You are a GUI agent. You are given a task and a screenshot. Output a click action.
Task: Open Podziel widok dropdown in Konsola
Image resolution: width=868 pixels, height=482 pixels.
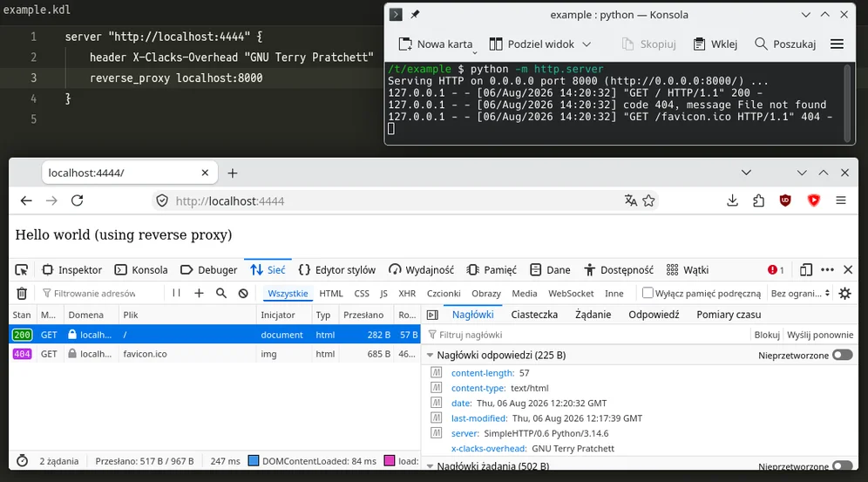tap(540, 44)
